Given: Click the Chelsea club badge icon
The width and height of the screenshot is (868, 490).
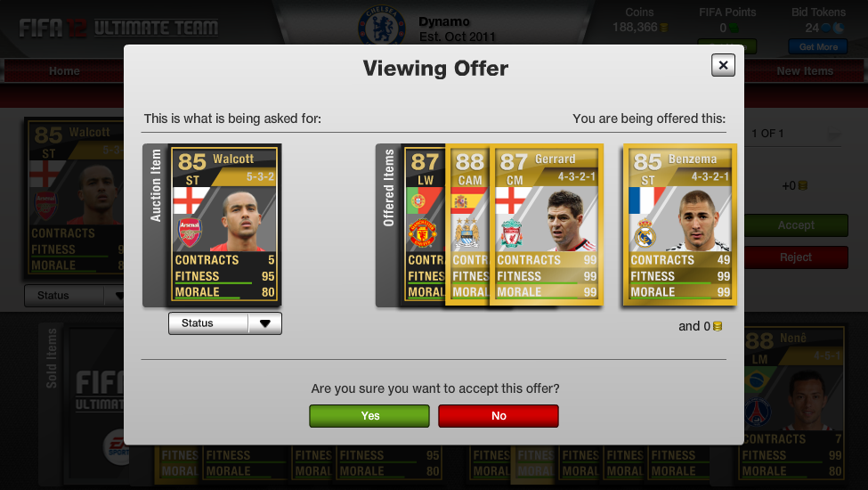Looking at the screenshot, I should (x=381, y=26).
